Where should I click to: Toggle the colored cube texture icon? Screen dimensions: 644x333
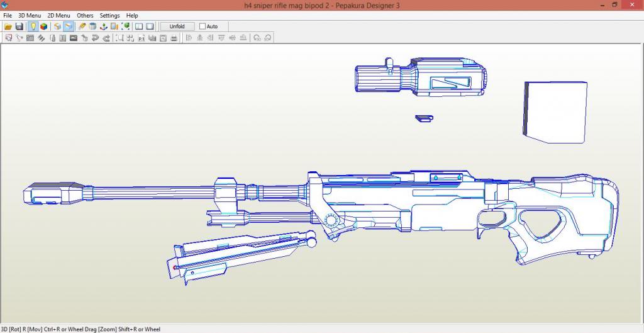click(43, 26)
